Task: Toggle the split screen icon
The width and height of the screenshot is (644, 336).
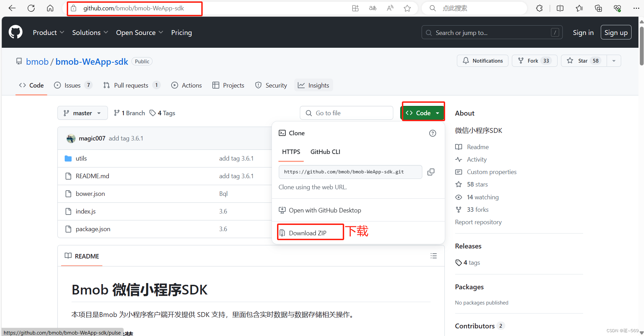Action: [x=560, y=8]
